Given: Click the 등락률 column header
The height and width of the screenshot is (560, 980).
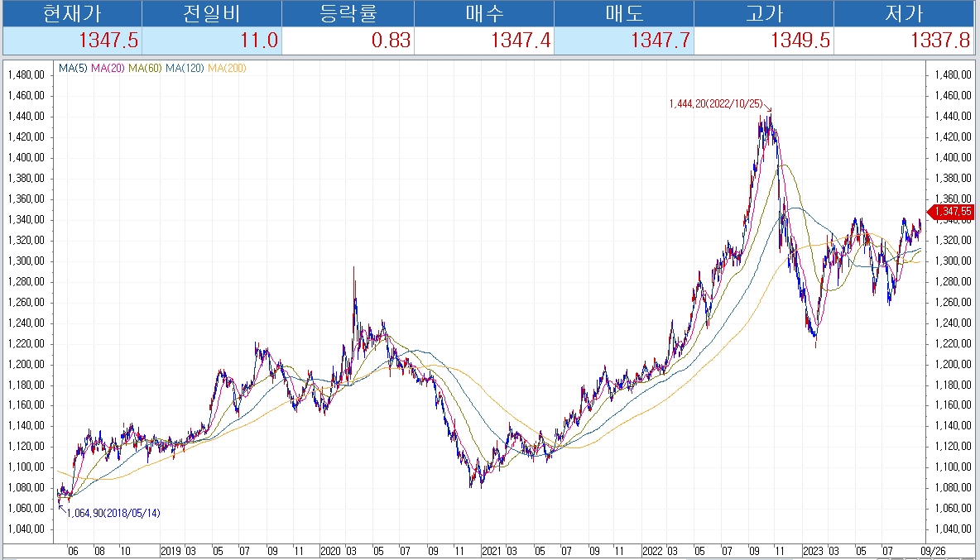Looking at the screenshot, I should 348,13.
